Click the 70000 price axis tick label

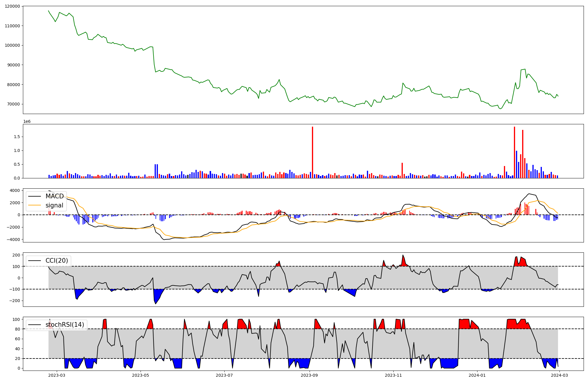tap(14, 104)
